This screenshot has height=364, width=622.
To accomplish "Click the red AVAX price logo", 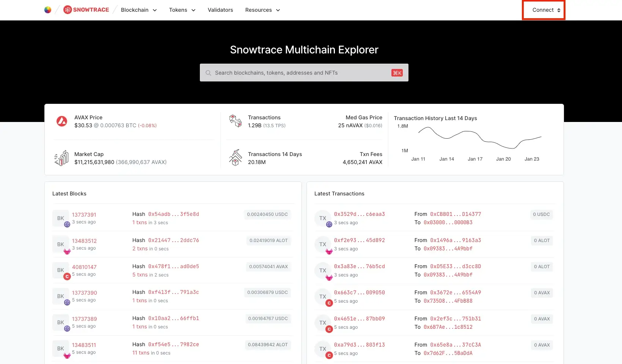I will point(62,121).
